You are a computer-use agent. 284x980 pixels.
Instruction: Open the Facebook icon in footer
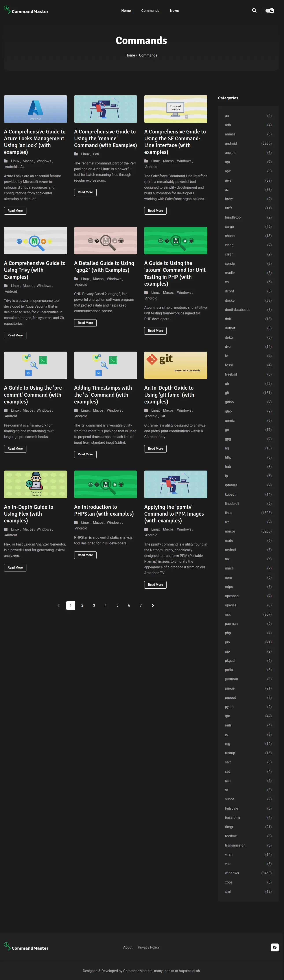(x=275, y=947)
